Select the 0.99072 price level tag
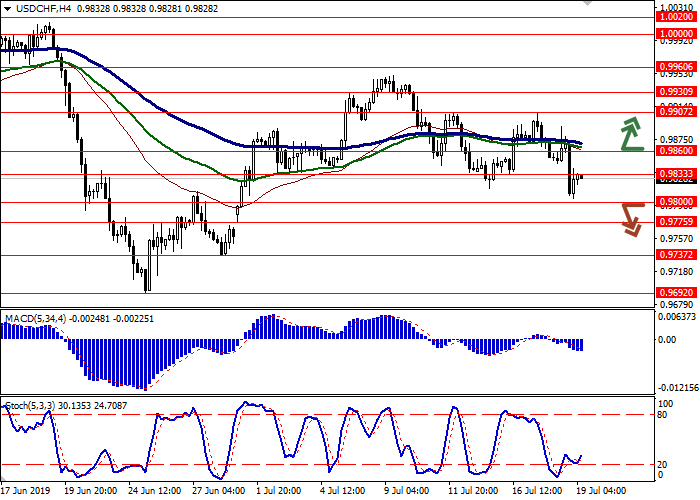 [x=676, y=112]
